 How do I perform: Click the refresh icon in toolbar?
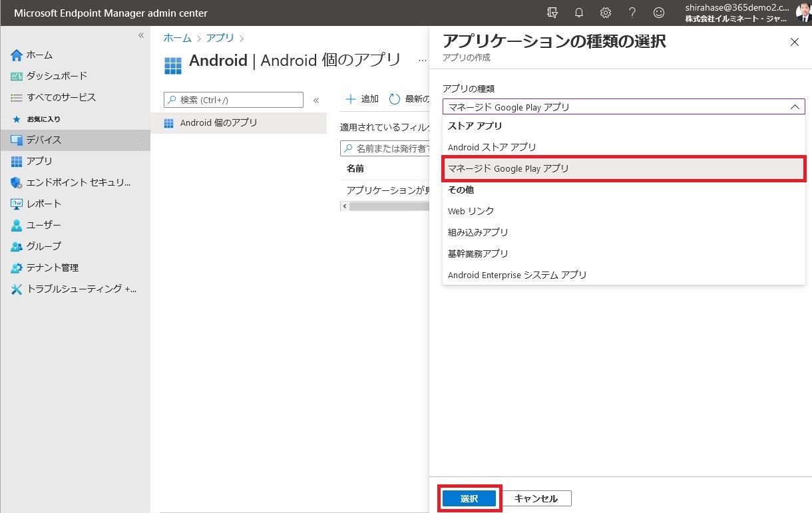click(395, 99)
